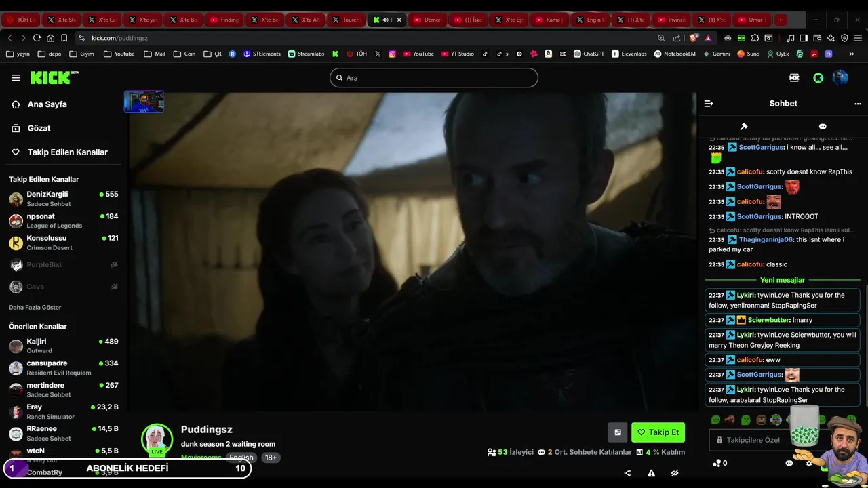868x488 pixels.
Task: Open Brave Rewards triangle icon
Action: pos(708,38)
